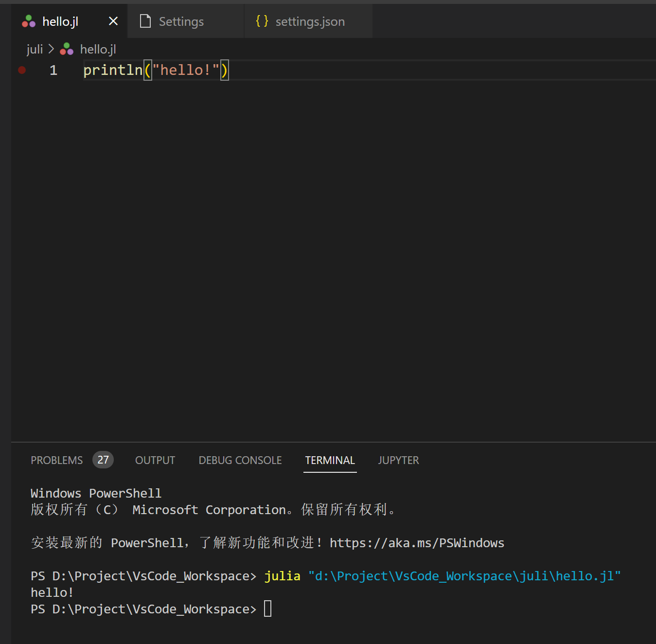Click line number 1 in the gutter

53,70
